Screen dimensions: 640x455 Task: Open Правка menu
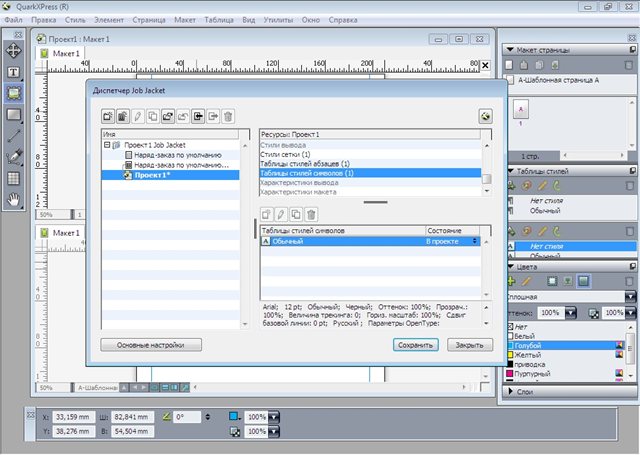pyautogui.click(x=44, y=20)
